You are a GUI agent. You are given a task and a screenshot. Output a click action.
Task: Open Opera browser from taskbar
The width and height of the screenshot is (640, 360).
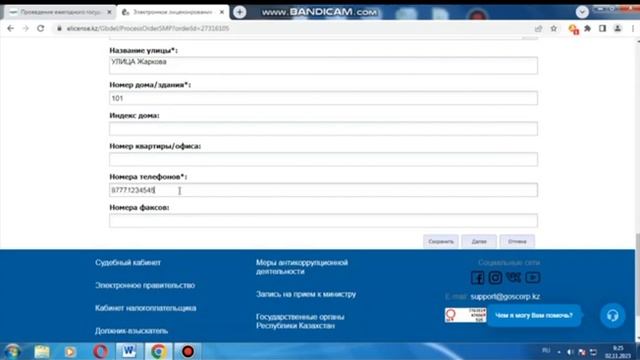tap(100, 351)
